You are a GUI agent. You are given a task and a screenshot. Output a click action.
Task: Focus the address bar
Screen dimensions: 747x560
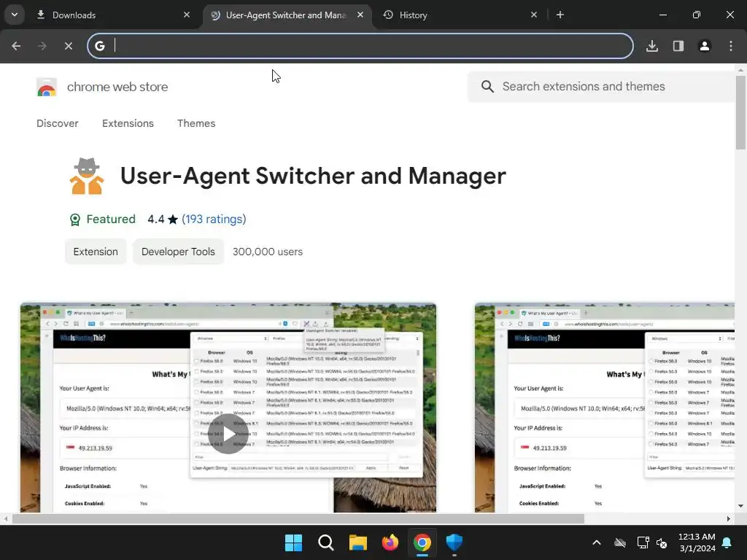click(x=360, y=46)
